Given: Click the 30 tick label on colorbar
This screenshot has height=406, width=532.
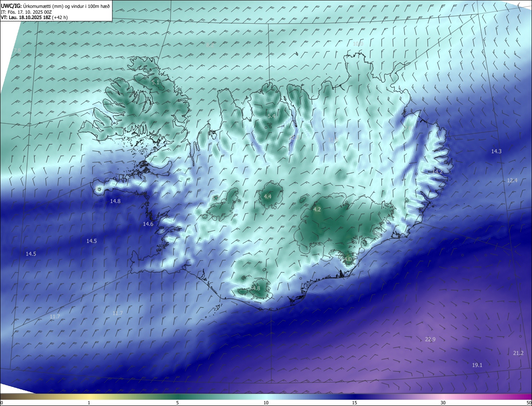Looking at the screenshot, I should 443,403.
